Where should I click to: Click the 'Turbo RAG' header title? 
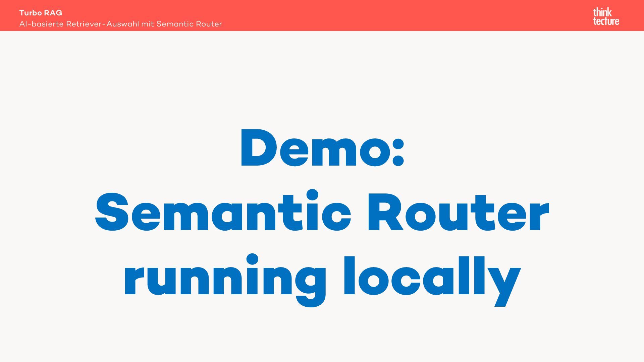[x=41, y=13]
